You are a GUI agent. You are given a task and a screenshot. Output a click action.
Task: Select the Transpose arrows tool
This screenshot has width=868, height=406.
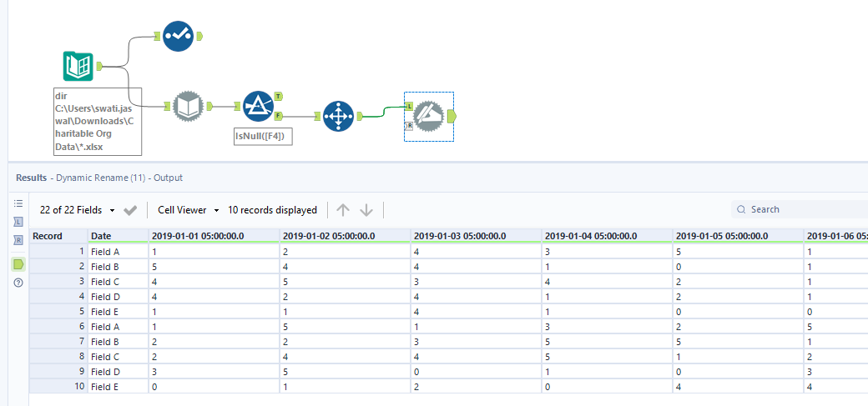pos(337,116)
